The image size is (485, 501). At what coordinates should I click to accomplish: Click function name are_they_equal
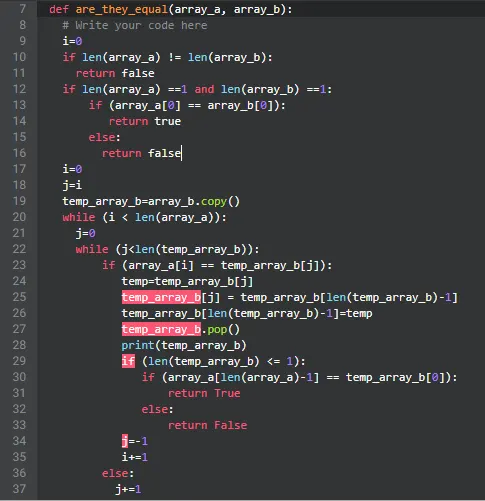(122, 9)
